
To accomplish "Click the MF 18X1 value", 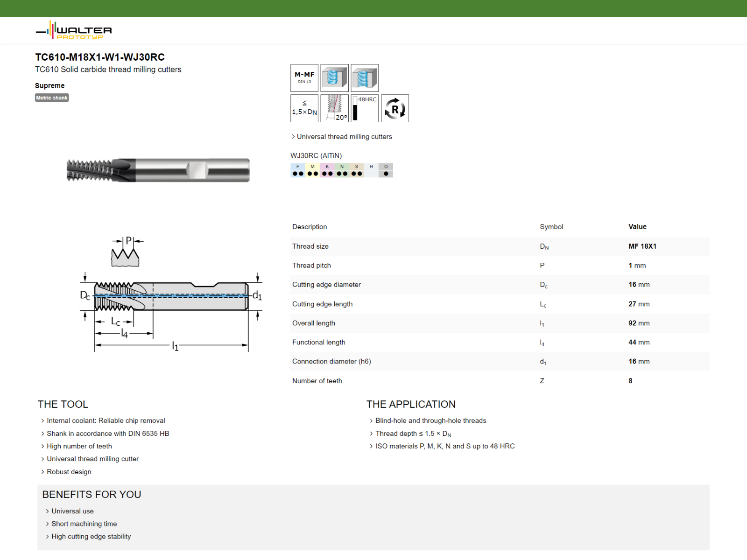I will (x=642, y=246).
